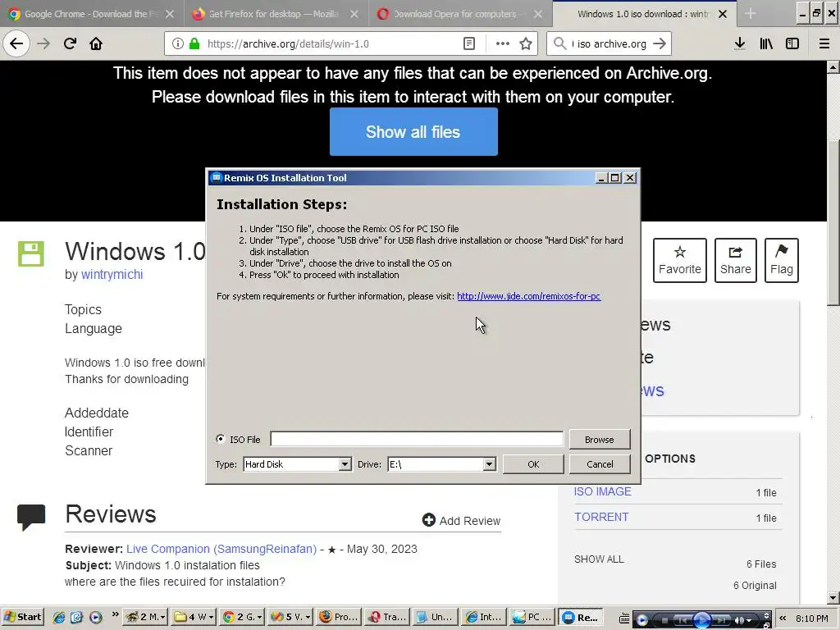
Task: Click the ISO File path input field
Action: click(417, 439)
